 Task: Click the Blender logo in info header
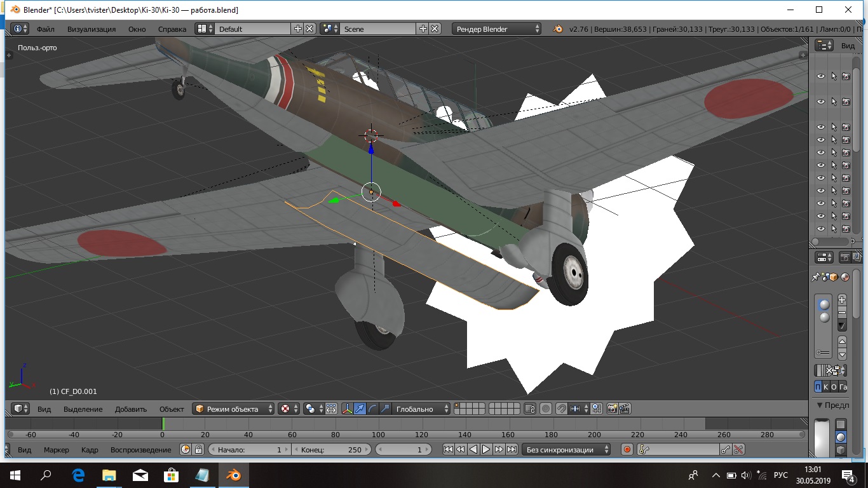coord(558,29)
